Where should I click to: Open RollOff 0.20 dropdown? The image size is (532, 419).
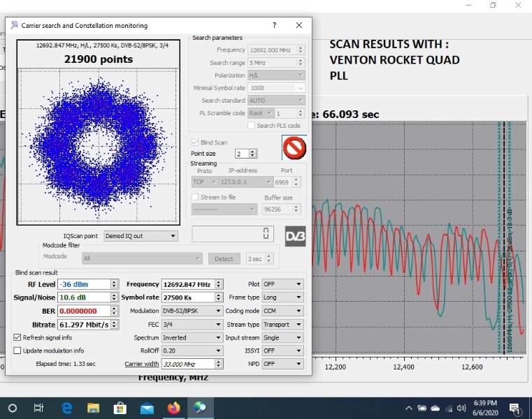192,351
